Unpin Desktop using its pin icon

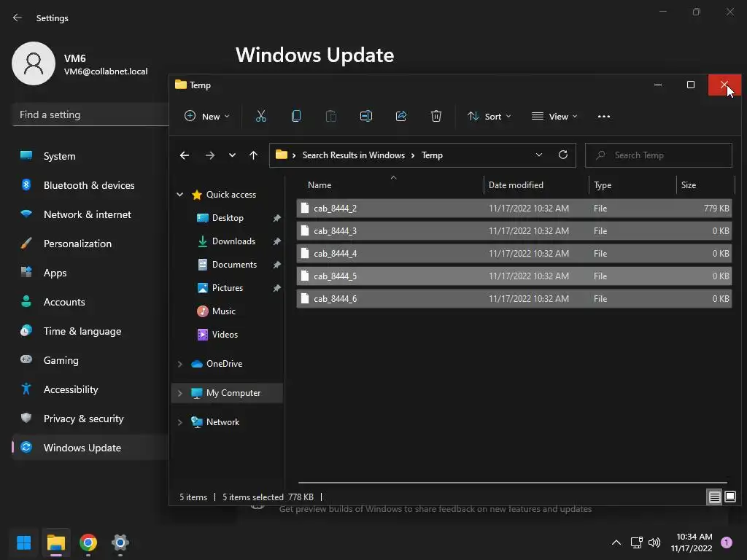[276, 218]
